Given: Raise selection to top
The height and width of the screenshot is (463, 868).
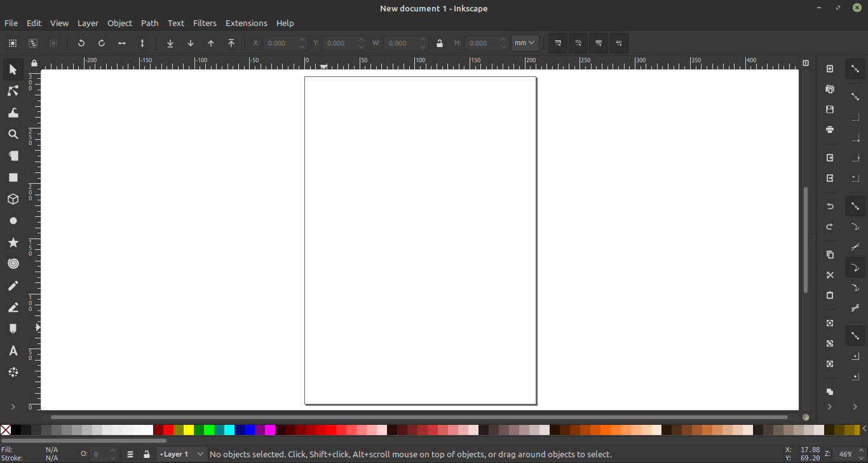Looking at the screenshot, I should (231, 43).
